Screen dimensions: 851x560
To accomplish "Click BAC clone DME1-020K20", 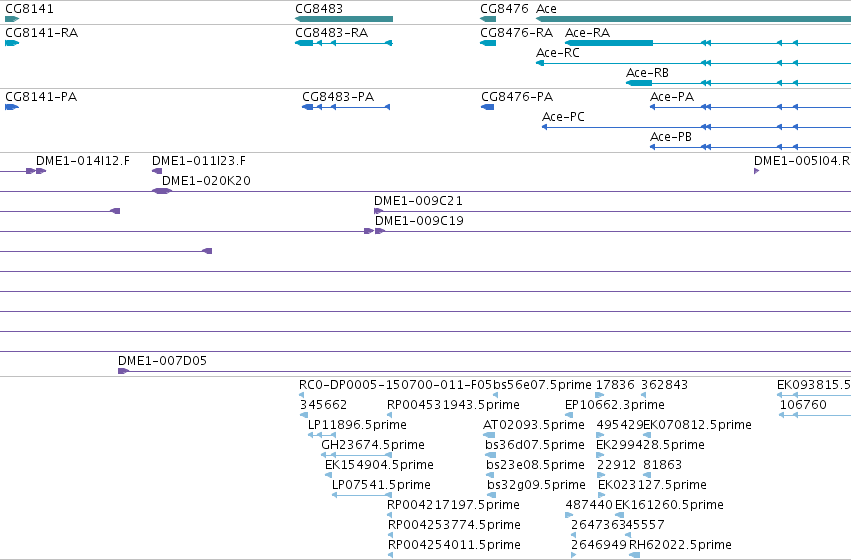I will pos(206,181).
